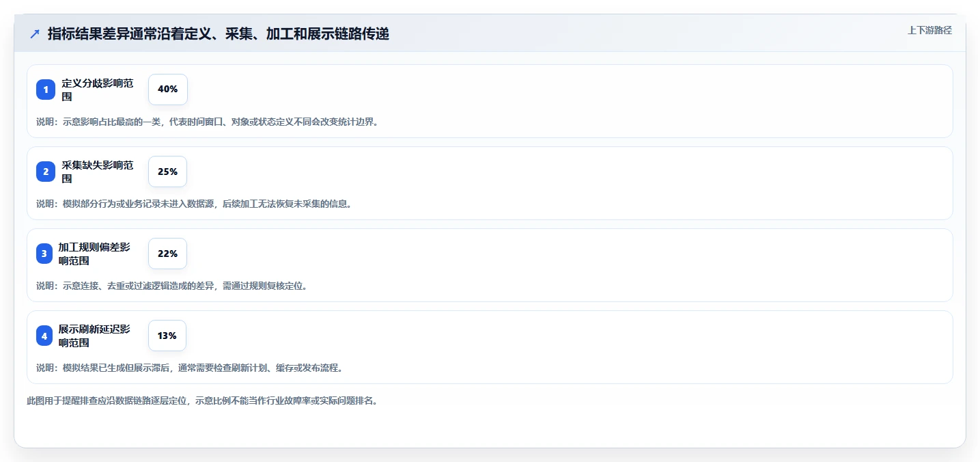This screenshot has height=462, width=980.
Task: Click the number 2 badge for 采集缺失影响范围
Action: tap(46, 172)
